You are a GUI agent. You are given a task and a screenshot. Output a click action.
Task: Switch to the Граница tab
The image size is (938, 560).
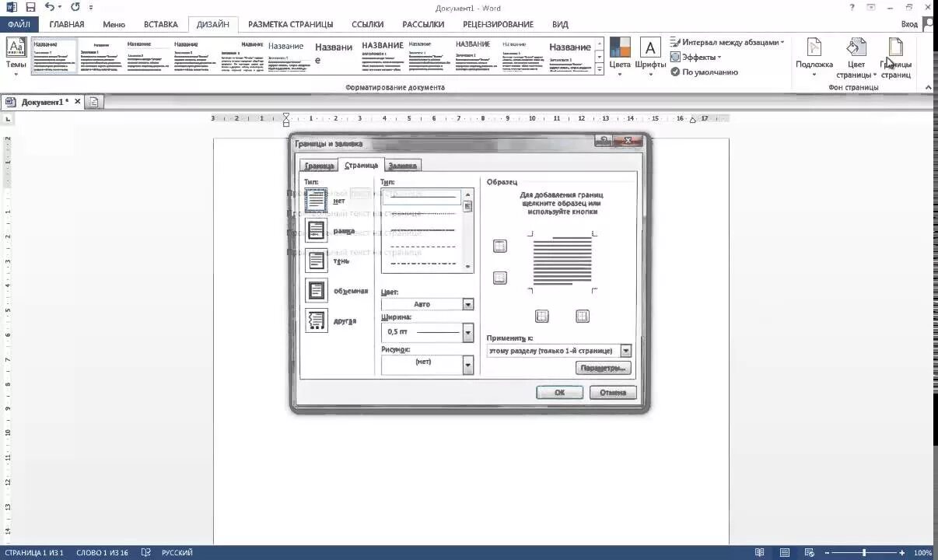click(319, 166)
